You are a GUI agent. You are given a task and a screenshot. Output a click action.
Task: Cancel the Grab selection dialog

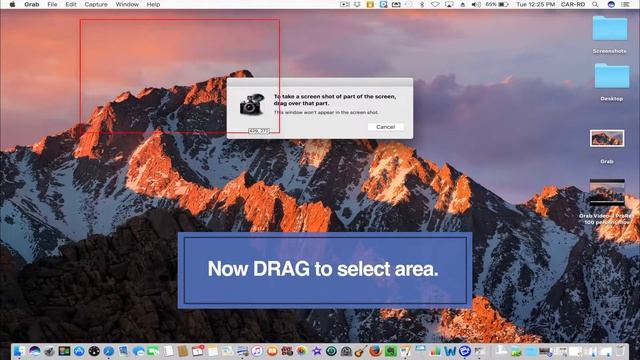[385, 127]
